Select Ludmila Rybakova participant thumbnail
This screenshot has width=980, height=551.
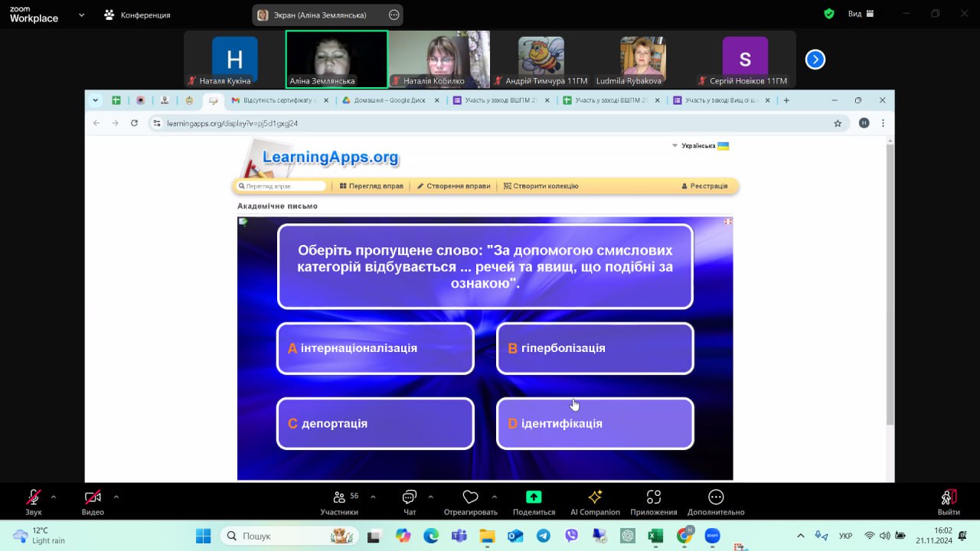(x=642, y=60)
